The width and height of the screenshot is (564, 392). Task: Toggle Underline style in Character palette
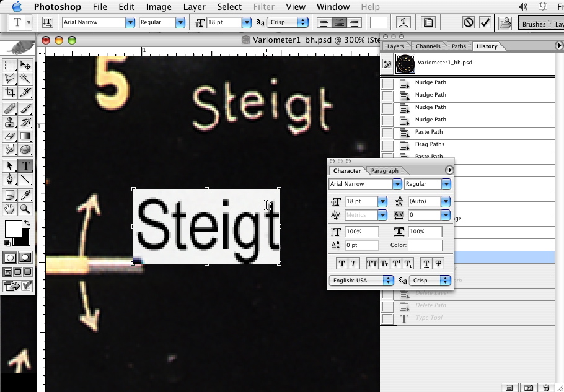point(426,263)
